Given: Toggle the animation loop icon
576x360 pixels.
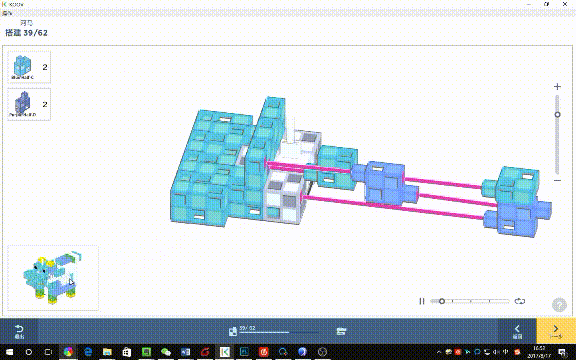Looking at the screenshot, I should [519, 301].
